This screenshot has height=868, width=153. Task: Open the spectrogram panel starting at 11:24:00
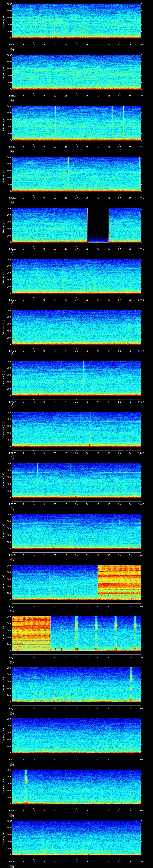pyautogui.click(x=76, y=531)
